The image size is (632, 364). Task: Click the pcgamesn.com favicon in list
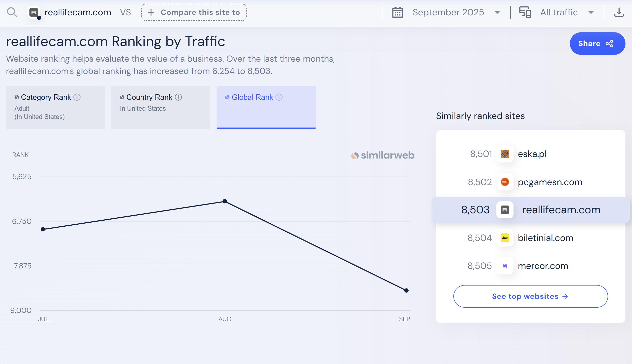click(x=505, y=182)
